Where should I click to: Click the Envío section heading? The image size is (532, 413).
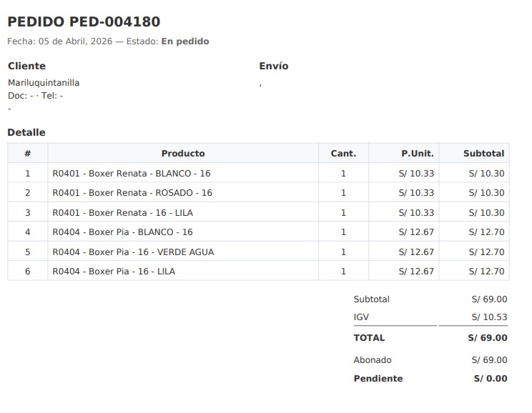click(x=273, y=66)
